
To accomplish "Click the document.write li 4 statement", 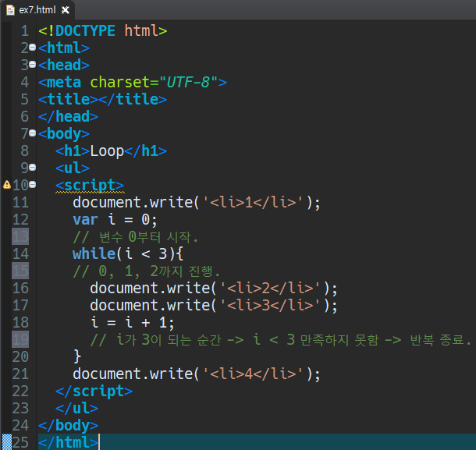I will [x=197, y=374].
